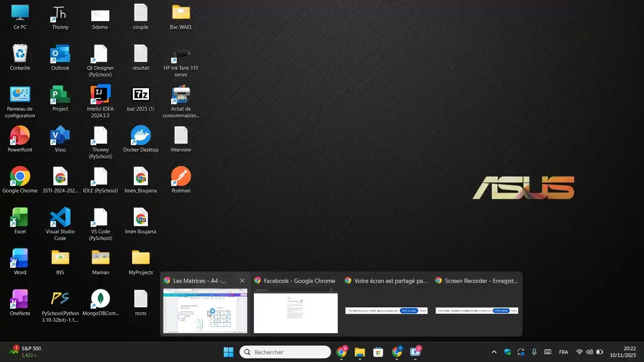Select the OneNote desktop icon
Viewport: 644px width, 362px height.
[x=20, y=303]
